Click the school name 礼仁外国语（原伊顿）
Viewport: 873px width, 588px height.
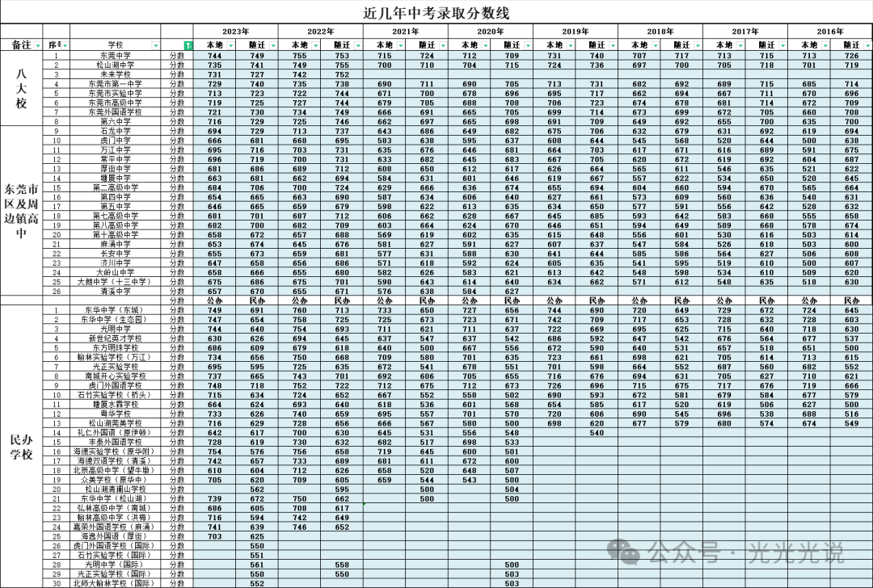116,432
